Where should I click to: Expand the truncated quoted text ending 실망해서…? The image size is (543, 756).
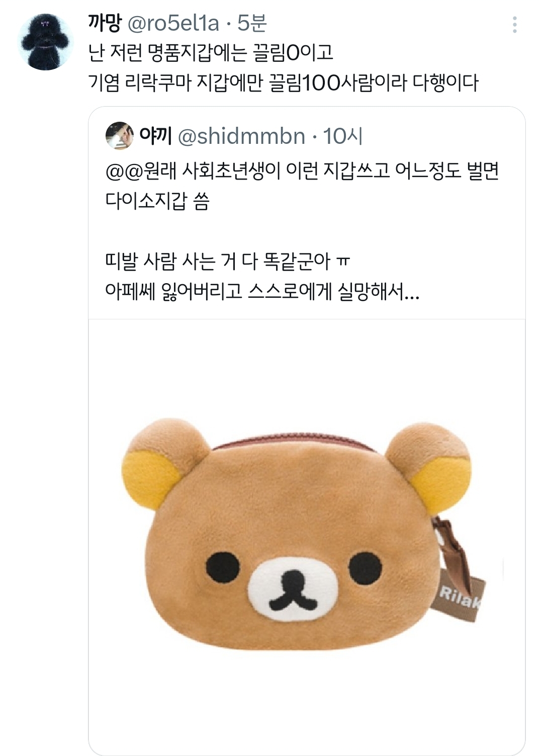click(x=262, y=291)
